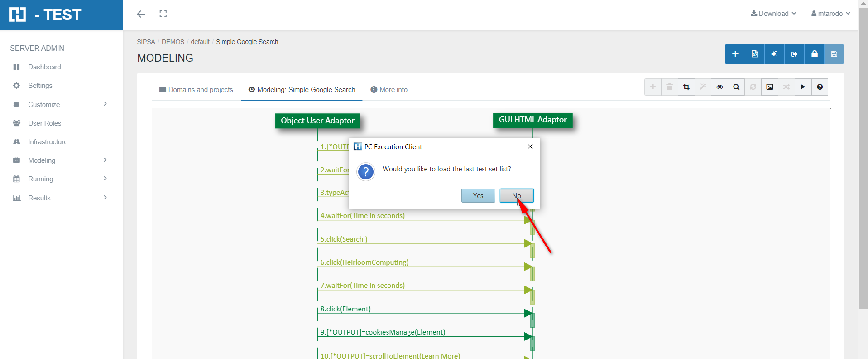Click the blue lock icon
Image resolution: width=868 pixels, height=359 pixels.
pos(814,54)
